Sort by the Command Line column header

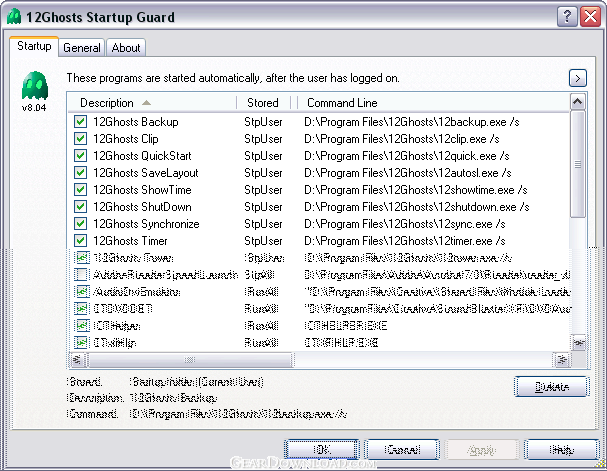pos(434,103)
